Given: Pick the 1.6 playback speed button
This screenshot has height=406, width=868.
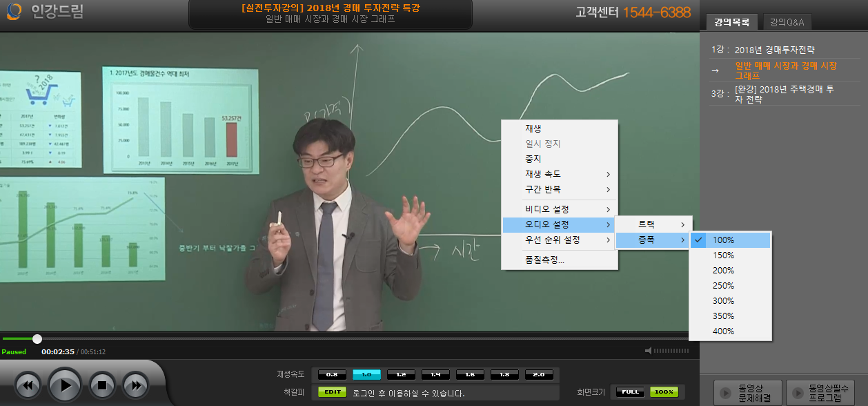Looking at the screenshot, I should point(470,374).
